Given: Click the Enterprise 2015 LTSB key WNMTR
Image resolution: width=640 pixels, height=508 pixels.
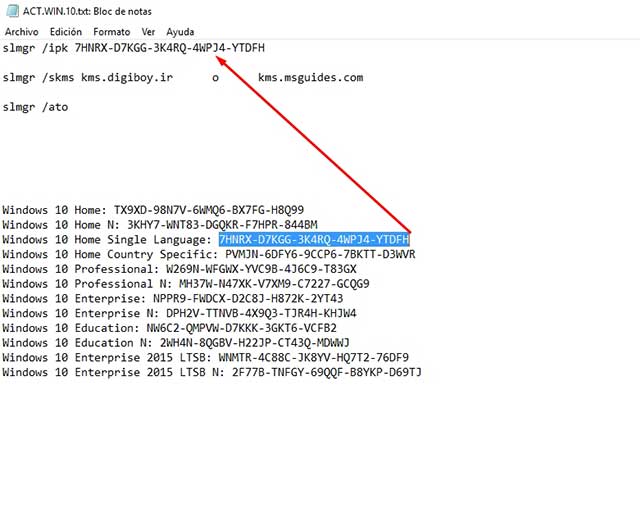Looking at the screenshot, I should tap(313, 357).
